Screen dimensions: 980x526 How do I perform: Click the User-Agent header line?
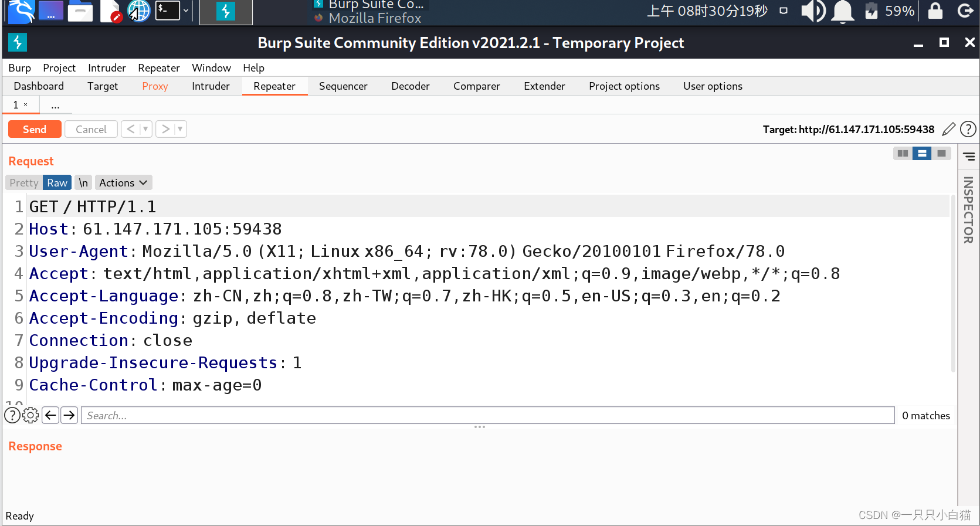[x=407, y=251]
